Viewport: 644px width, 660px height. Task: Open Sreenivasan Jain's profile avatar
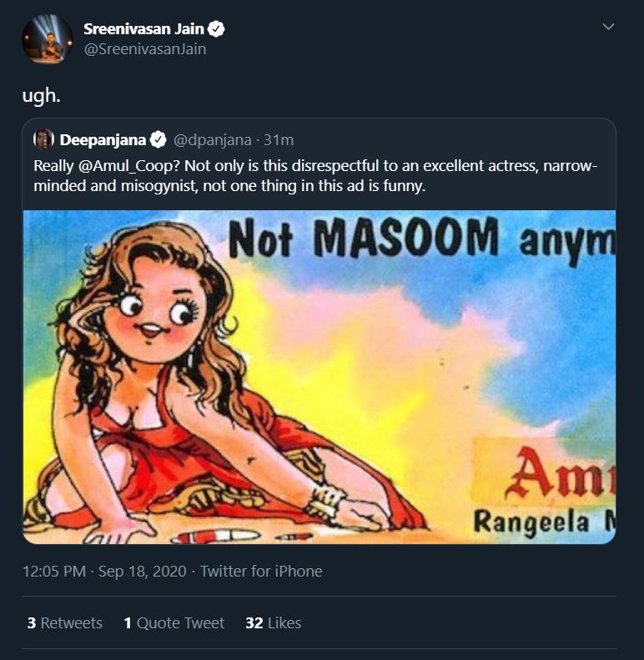pyautogui.click(x=48, y=39)
